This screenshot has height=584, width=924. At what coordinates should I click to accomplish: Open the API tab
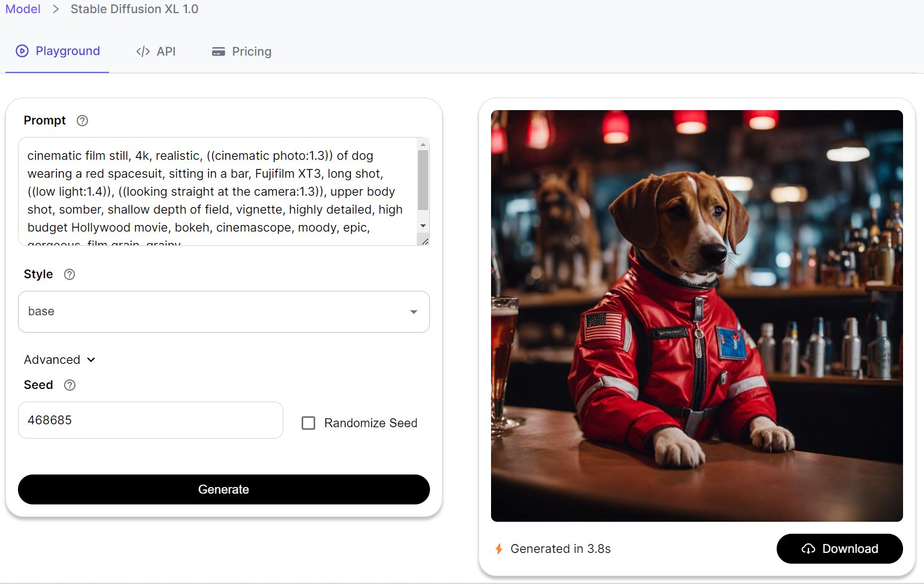point(156,52)
